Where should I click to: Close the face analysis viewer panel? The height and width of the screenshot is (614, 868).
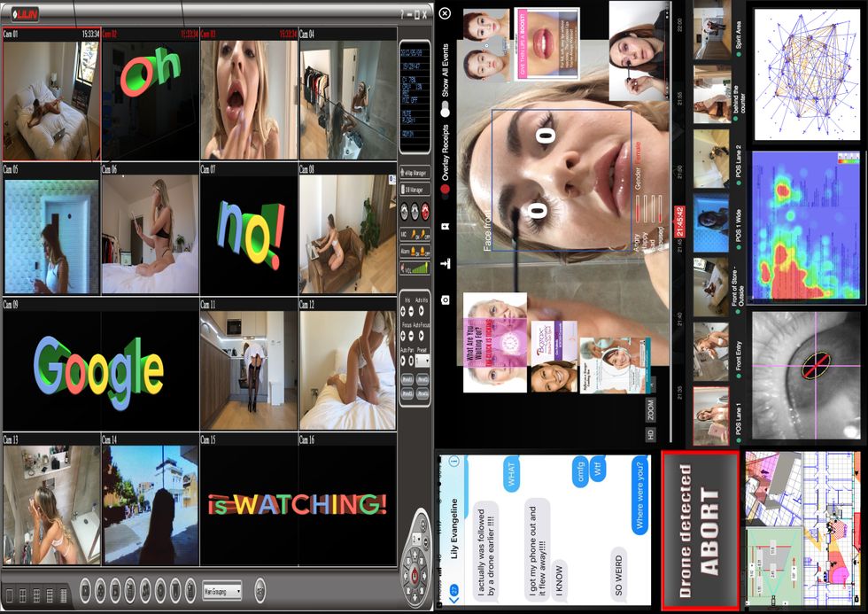pyautogui.click(x=445, y=13)
